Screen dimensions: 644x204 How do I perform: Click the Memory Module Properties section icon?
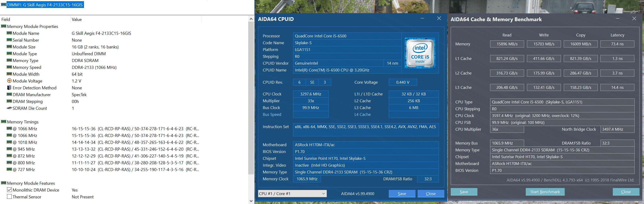tap(4, 26)
